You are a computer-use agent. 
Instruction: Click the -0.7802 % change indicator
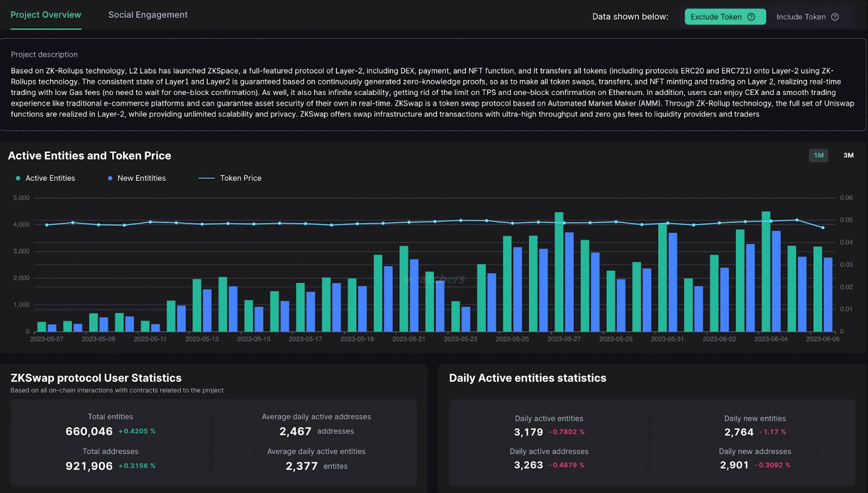tap(566, 432)
